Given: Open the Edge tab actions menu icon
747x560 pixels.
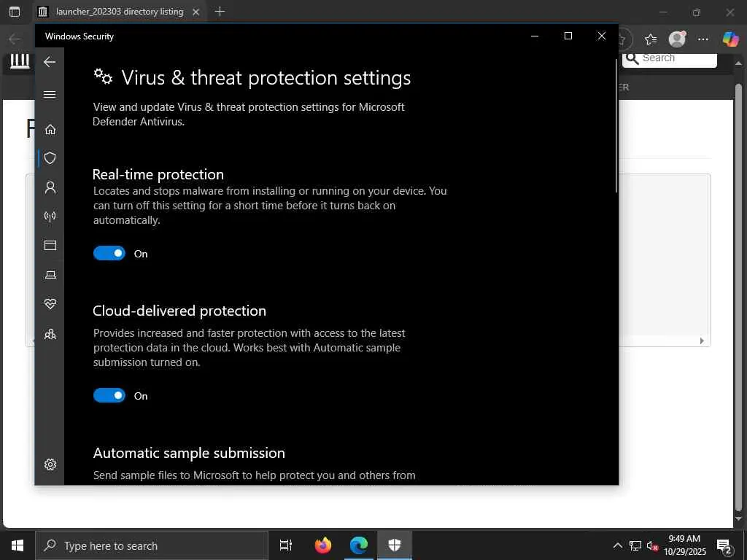Looking at the screenshot, I should point(15,12).
